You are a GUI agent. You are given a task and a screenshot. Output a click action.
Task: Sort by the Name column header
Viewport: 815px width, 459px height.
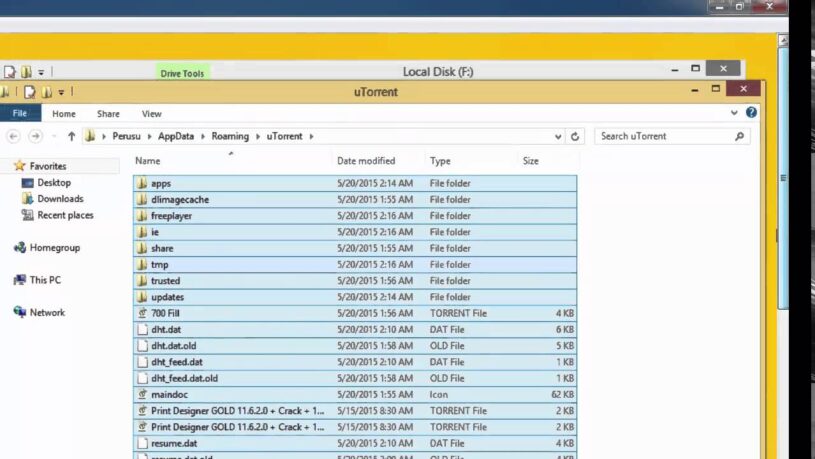click(x=148, y=161)
